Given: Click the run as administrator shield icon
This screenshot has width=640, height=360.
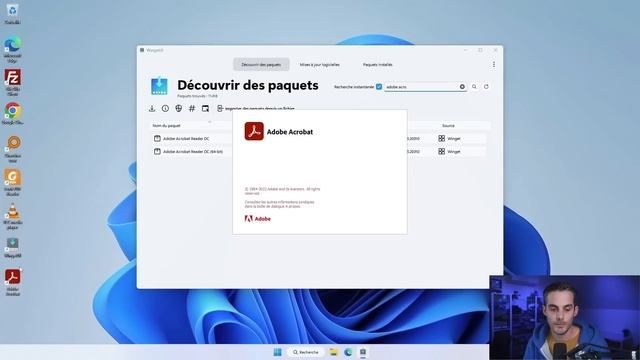Looking at the screenshot, I should point(178,109).
